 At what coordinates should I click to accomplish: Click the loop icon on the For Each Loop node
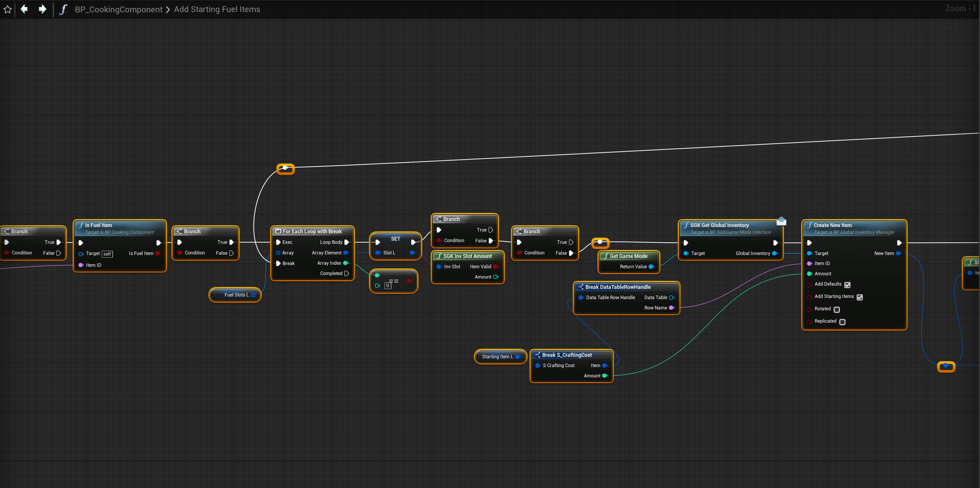click(x=278, y=231)
